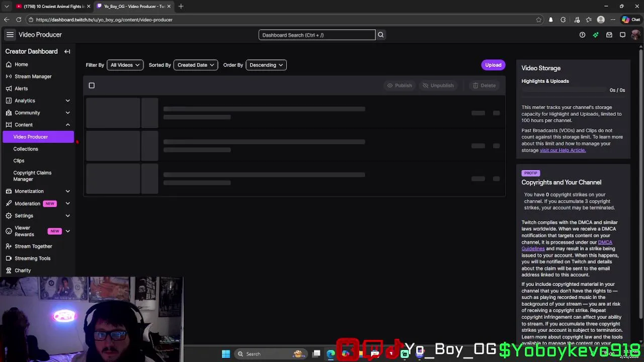Reload the page
Viewport: 644px width, 362px height.
point(19,20)
